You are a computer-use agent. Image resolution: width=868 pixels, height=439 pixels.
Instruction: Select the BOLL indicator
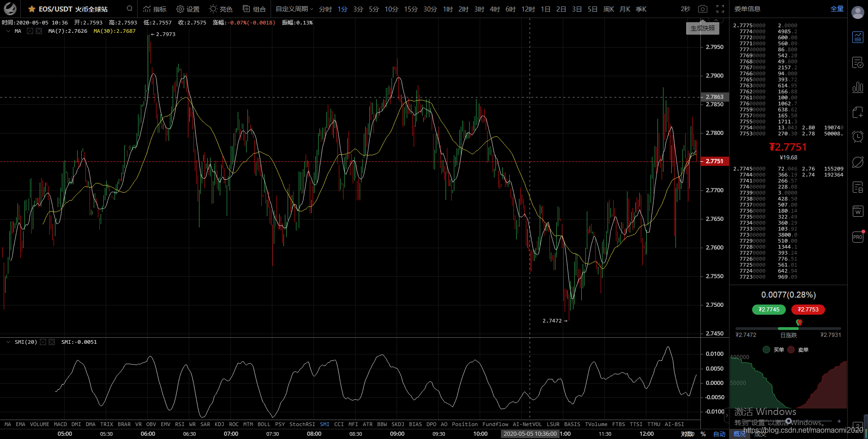point(264,424)
